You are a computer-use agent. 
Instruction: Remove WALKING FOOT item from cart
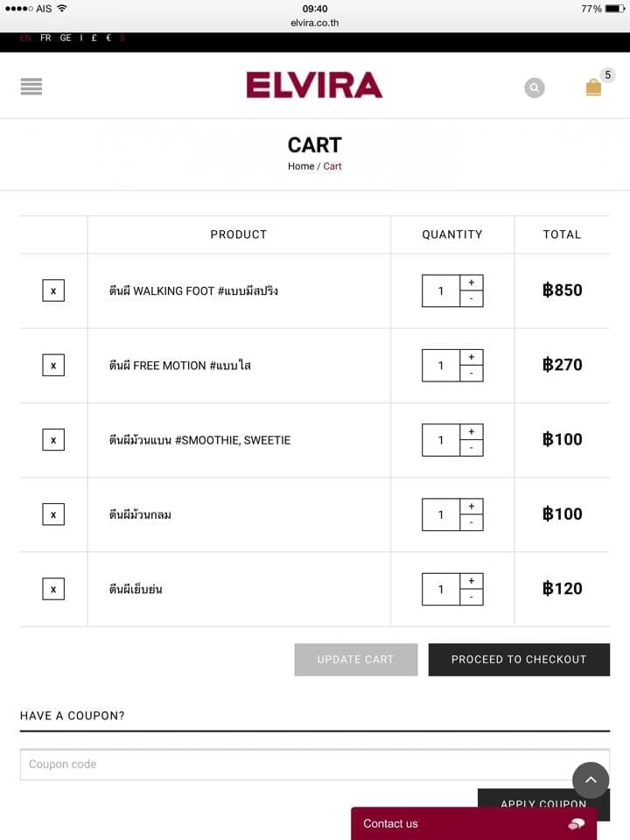53,290
